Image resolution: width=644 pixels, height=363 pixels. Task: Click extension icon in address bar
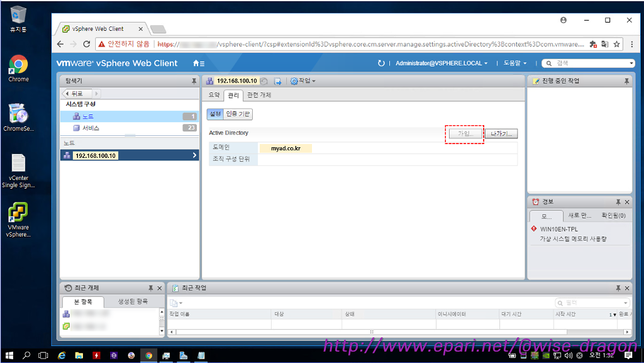click(592, 44)
